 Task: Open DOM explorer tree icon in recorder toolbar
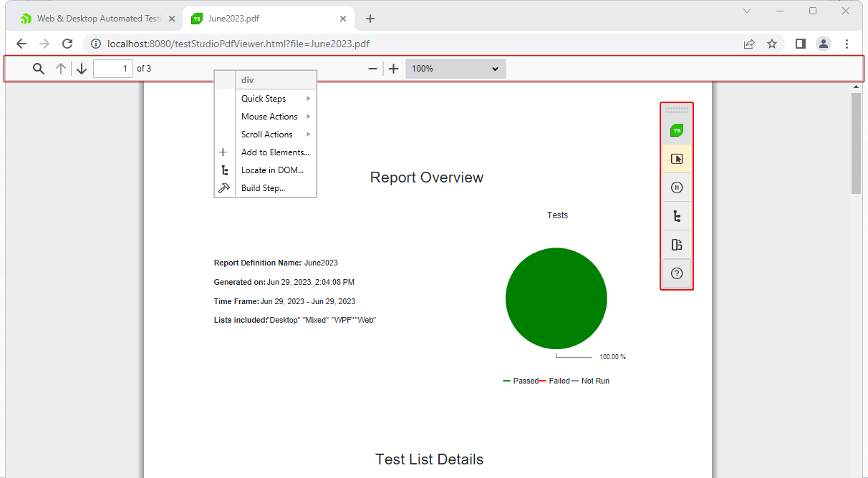(677, 216)
